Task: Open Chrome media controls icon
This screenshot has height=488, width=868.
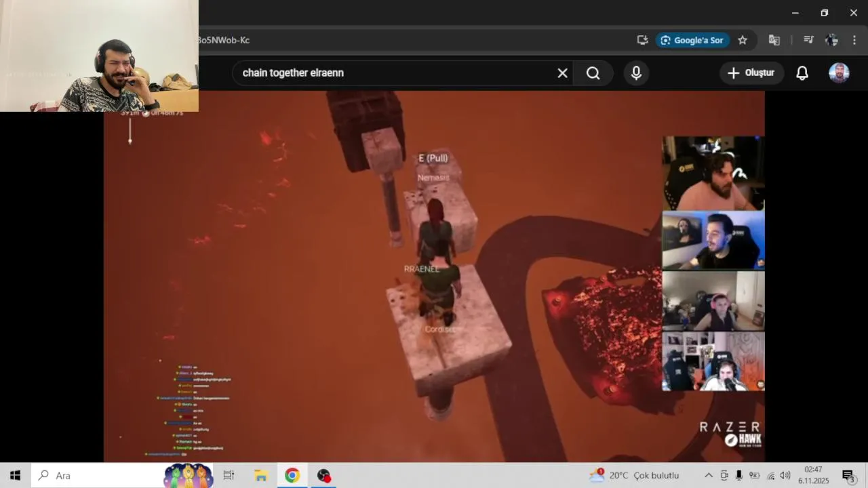Action: click(808, 40)
